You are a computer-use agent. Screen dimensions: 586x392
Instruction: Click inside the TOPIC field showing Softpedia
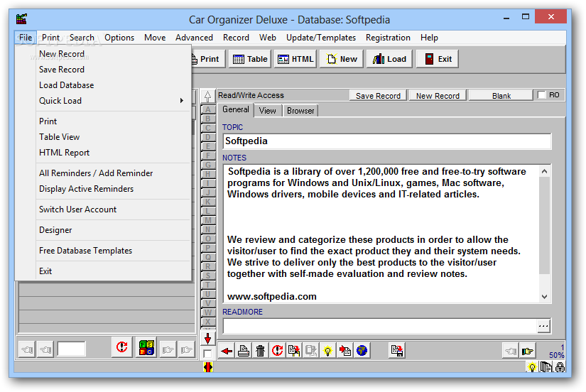pyautogui.click(x=387, y=141)
